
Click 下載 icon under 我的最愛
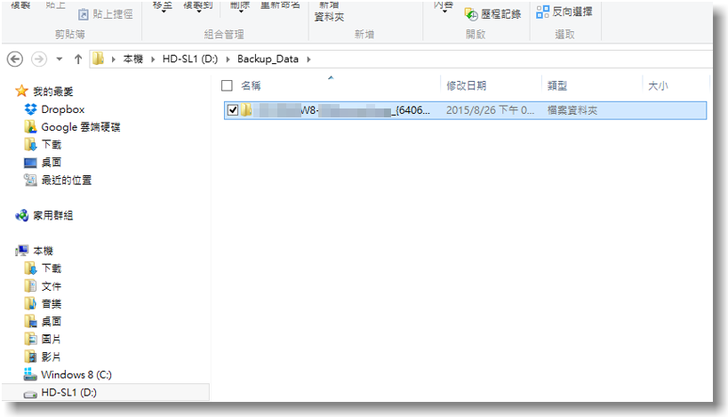[x=30, y=144]
